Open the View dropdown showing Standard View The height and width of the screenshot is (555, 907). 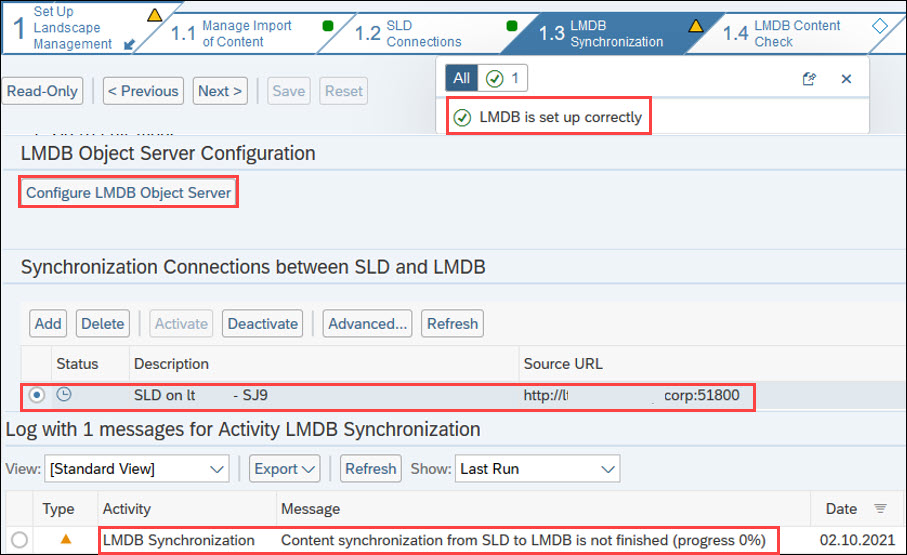click(x=138, y=468)
